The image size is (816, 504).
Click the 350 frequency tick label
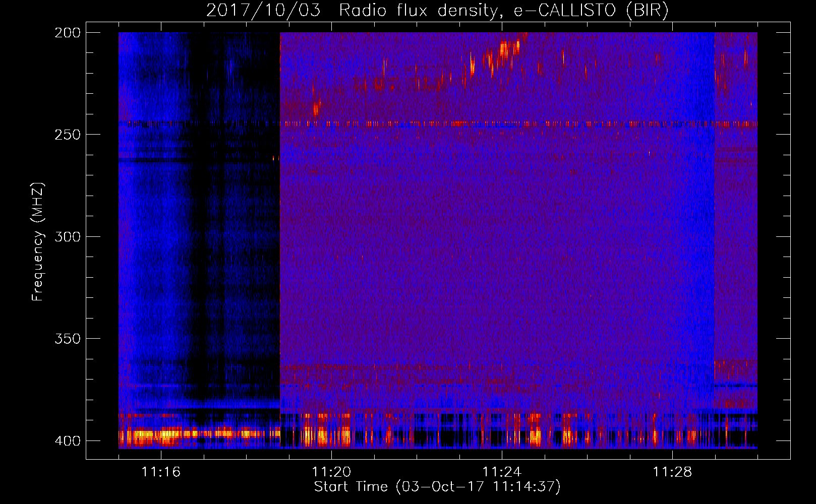(67, 338)
